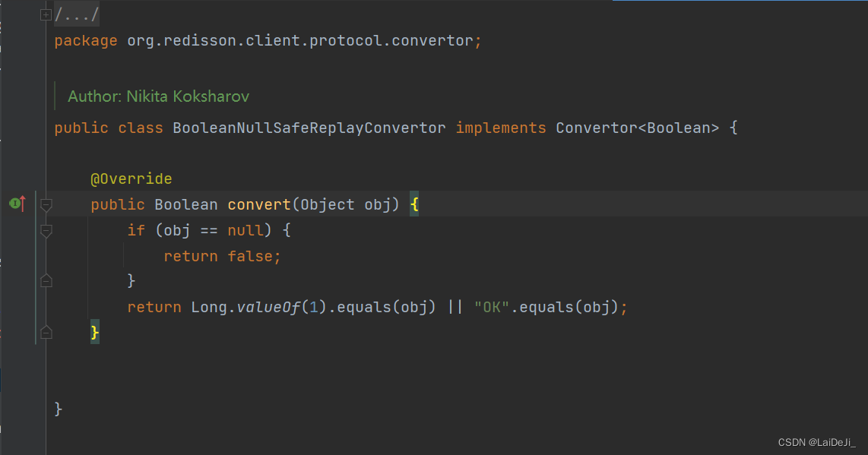Click the Author: Nikita Koksharov doc comment
Image resolution: width=868 pixels, height=455 pixels.
158,96
